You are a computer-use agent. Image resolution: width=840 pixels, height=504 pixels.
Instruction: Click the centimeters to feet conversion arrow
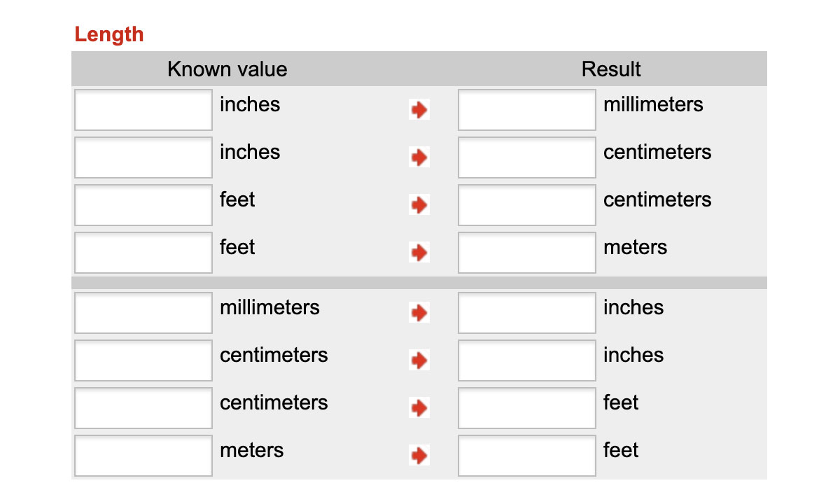click(419, 408)
